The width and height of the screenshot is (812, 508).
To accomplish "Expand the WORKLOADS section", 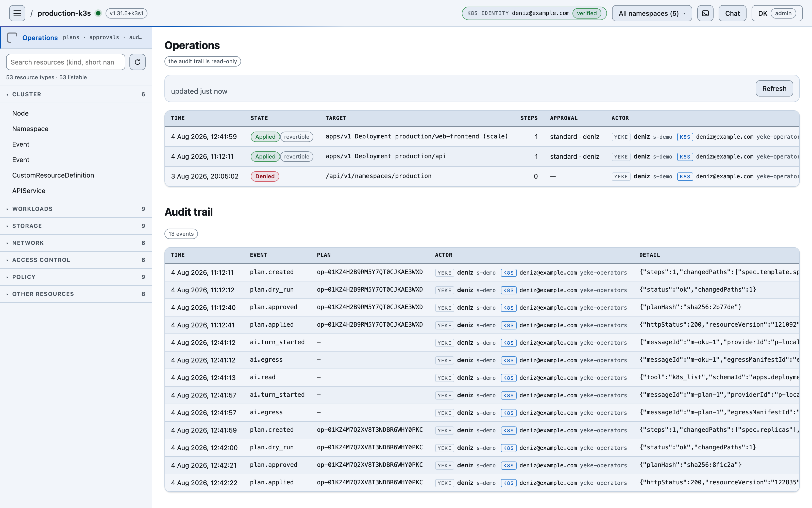I will click(x=76, y=209).
